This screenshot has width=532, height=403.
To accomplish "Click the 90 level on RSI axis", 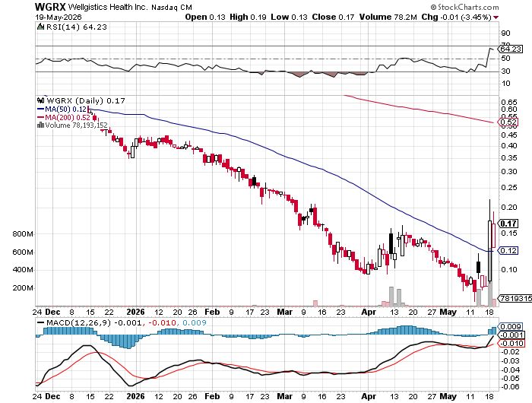I will 505,33.
